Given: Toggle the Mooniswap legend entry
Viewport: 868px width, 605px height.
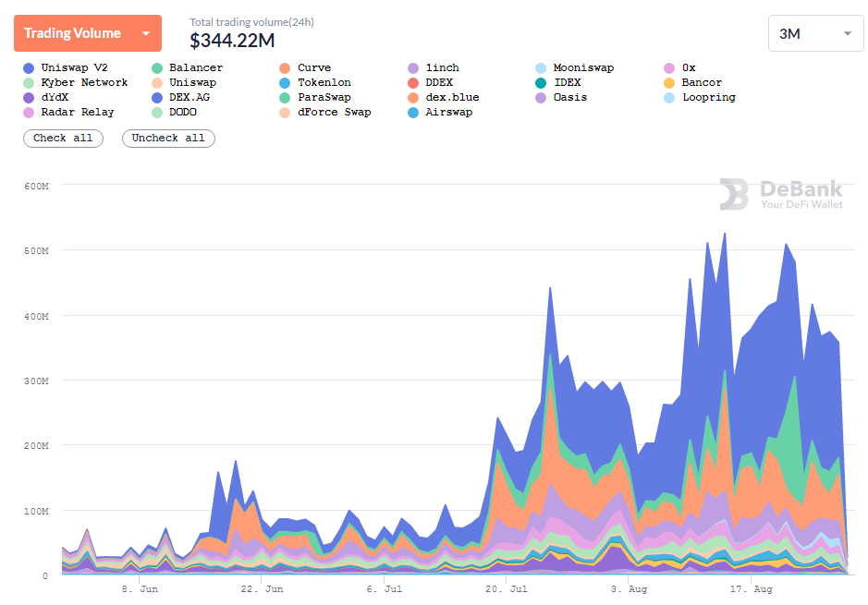Looking at the screenshot, I should tap(575, 68).
